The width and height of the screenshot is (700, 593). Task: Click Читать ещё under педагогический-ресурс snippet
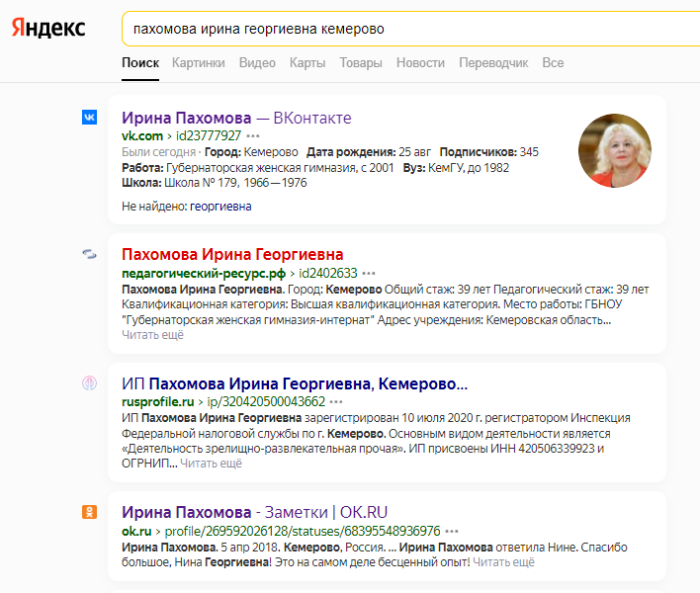(x=152, y=335)
